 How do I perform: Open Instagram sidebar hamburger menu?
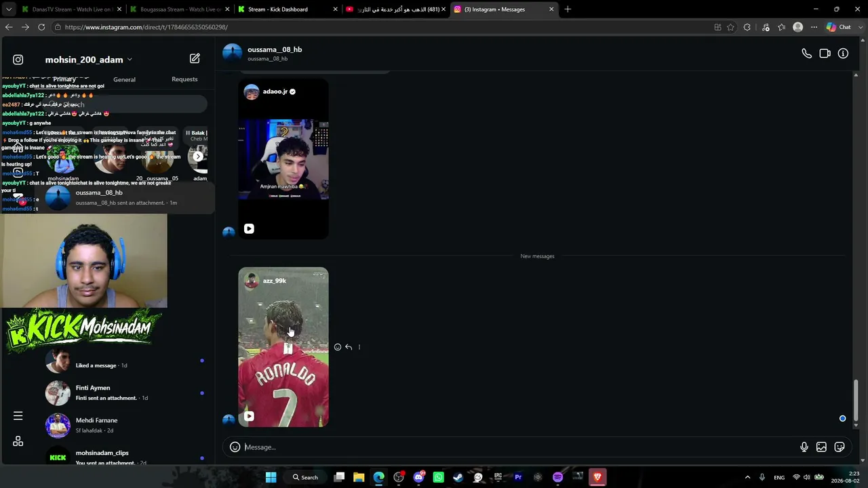pyautogui.click(x=18, y=415)
